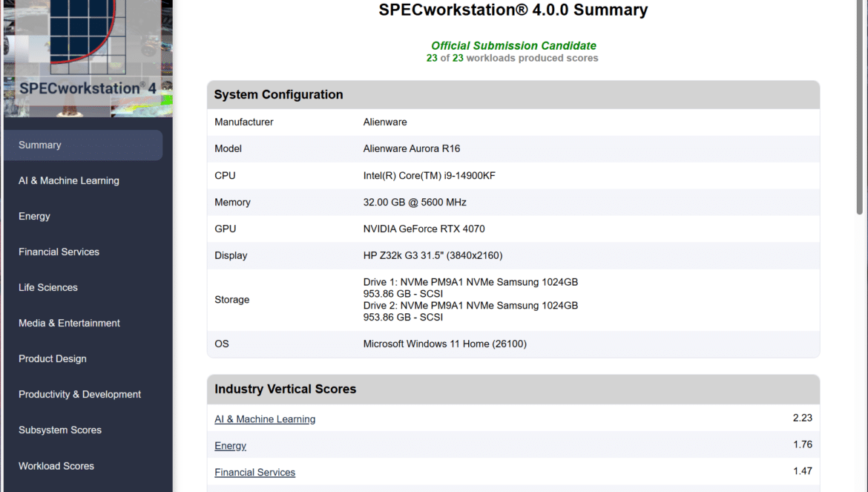Screen dimensions: 868x492
Task: Go to Subsystem Scores in sidebar
Action: [x=60, y=430]
